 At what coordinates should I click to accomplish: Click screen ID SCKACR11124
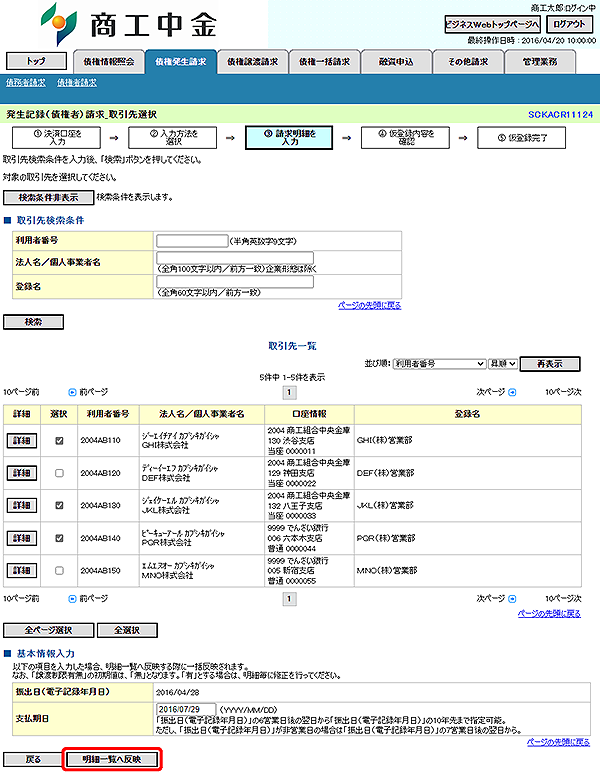(560, 115)
